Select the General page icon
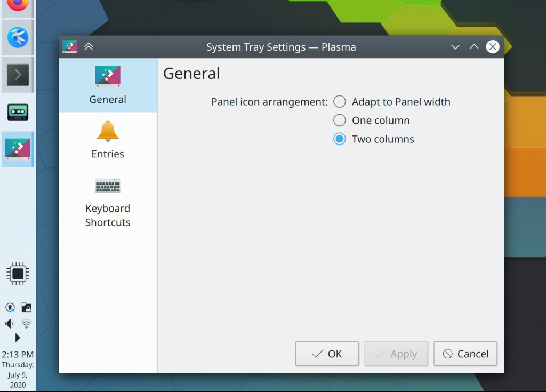546x392 pixels. pyautogui.click(x=107, y=76)
